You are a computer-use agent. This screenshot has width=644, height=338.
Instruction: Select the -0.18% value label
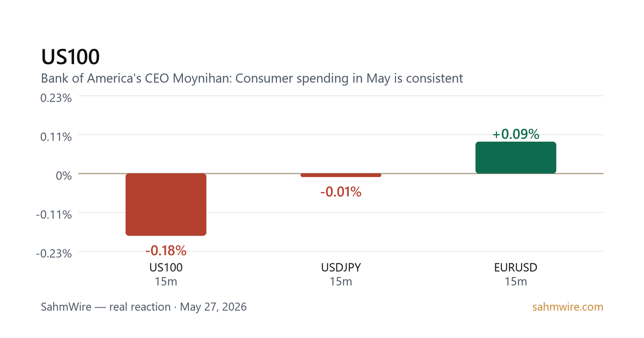click(166, 250)
